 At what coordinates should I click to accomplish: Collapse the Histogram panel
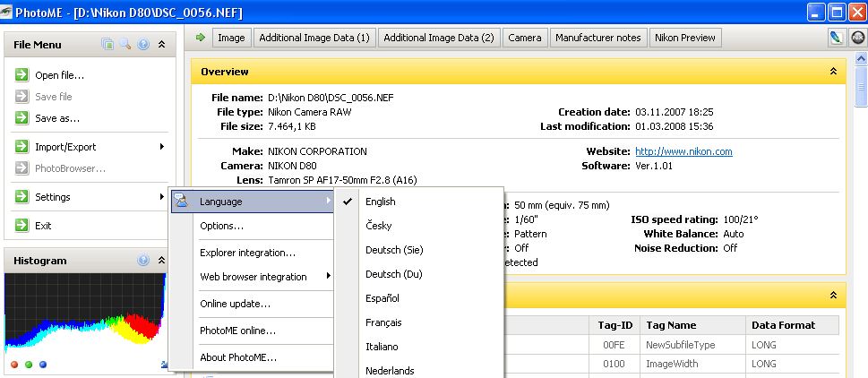[x=161, y=260]
